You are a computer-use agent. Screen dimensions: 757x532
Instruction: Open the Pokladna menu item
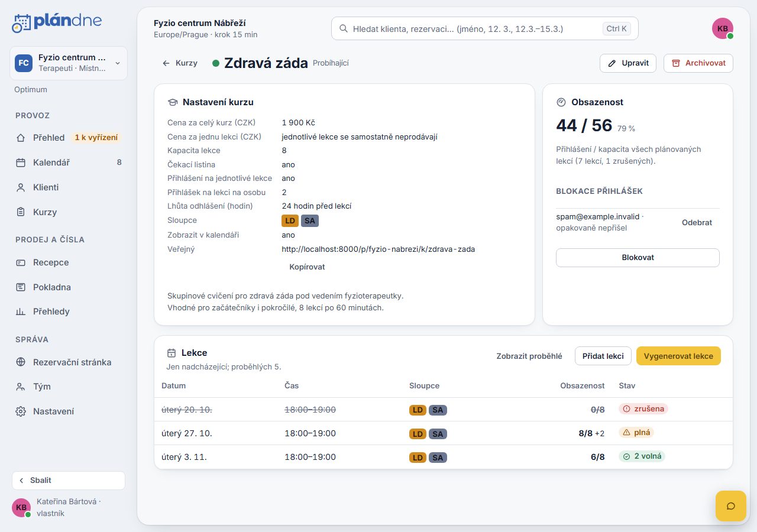pyautogui.click(x=69, y=287)
